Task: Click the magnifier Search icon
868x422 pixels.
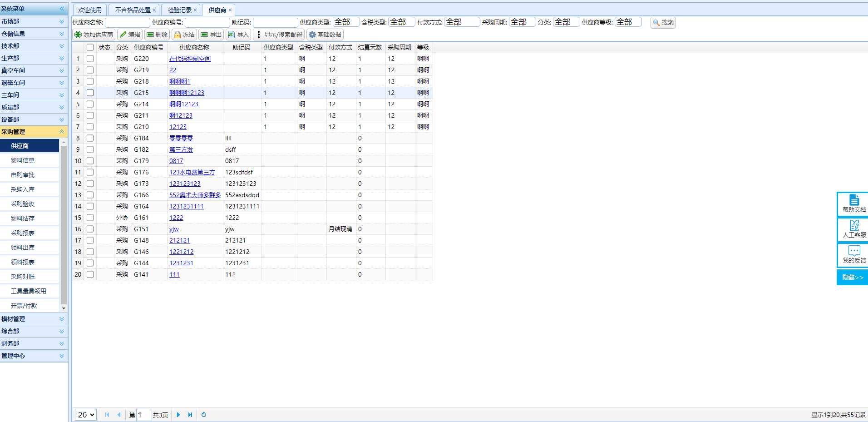Action: pos(656,22)
